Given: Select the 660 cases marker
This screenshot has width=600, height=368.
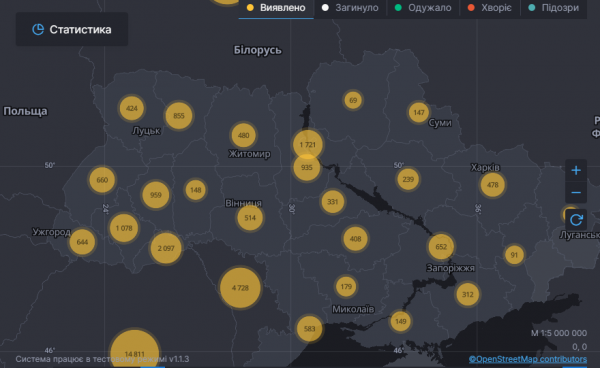Looking at the screenshot, I should [102, 180].
